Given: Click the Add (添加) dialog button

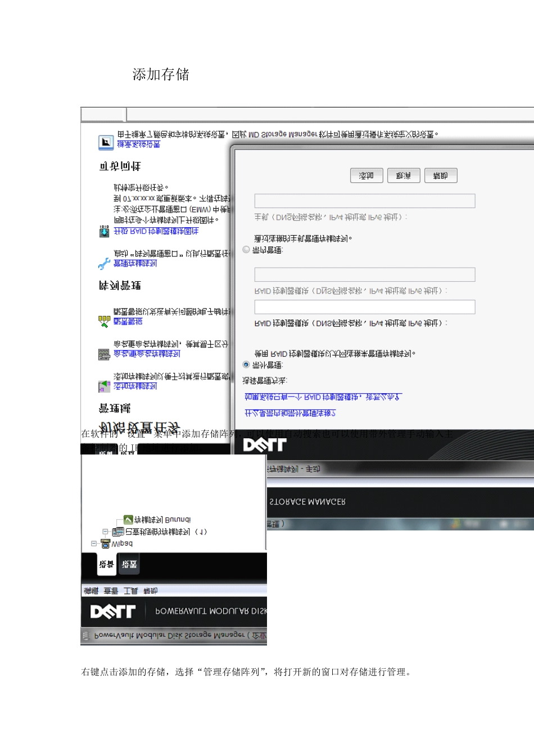Looking at the screenshot, I should tap(366, 175).
